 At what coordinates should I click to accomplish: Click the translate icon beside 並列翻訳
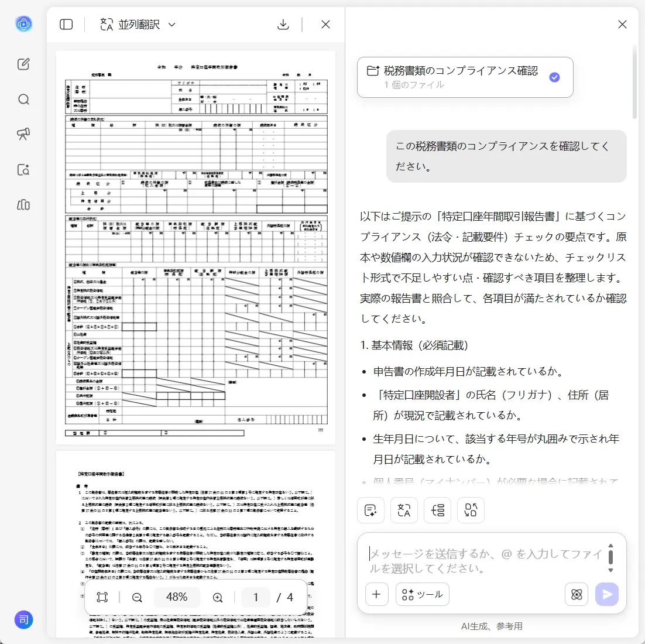coord(107,24)
